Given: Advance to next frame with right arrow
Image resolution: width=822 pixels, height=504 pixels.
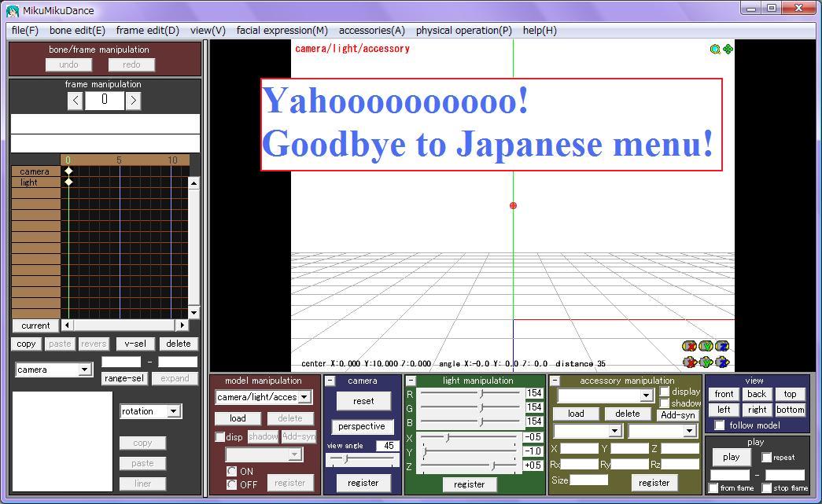Looking at the screenshot, I should pyautogui.click(x=133, y=101).
